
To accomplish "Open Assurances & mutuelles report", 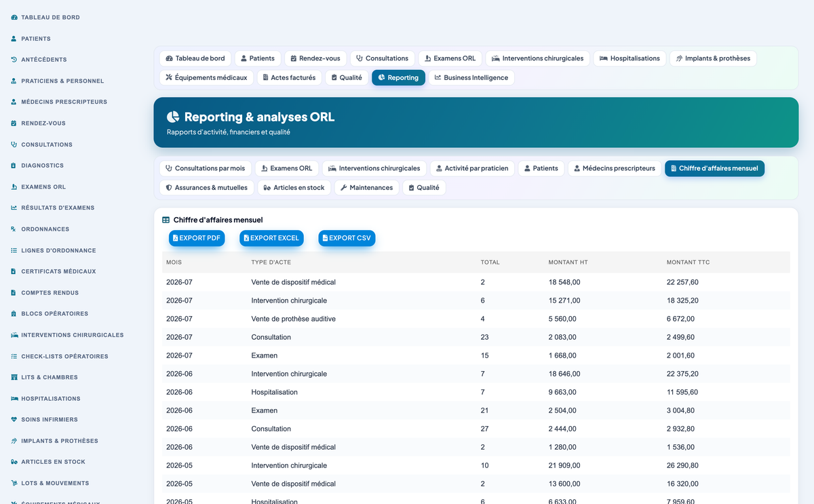I will (207, 188).
